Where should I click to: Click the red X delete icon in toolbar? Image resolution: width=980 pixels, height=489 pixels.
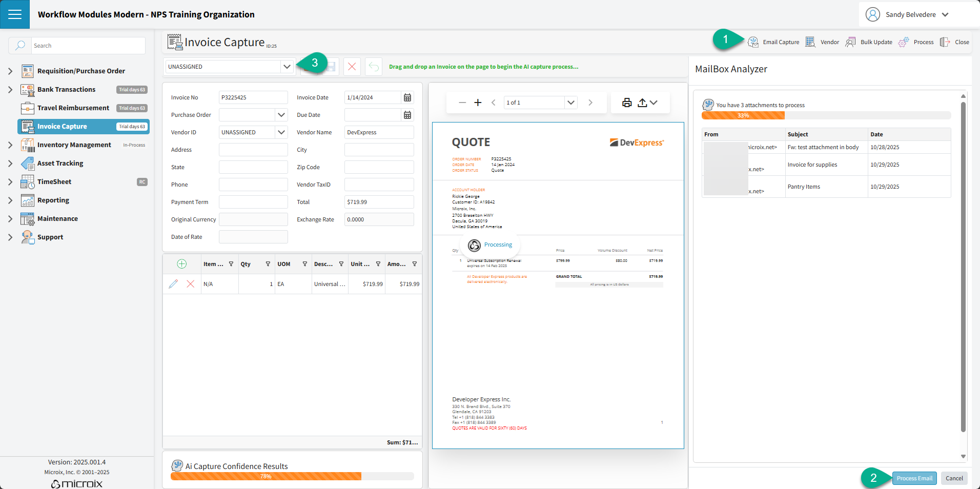(352, 67)
